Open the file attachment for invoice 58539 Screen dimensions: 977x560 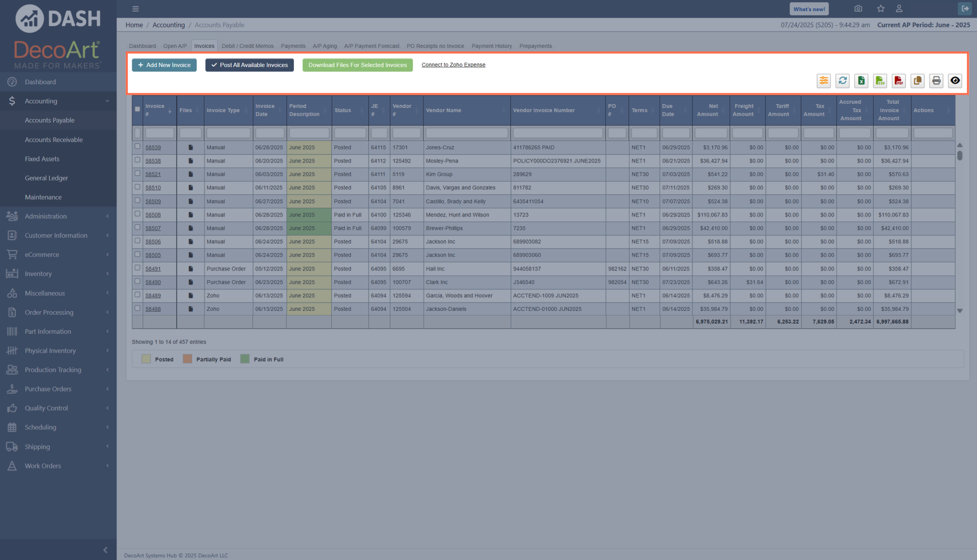[191, 147]
